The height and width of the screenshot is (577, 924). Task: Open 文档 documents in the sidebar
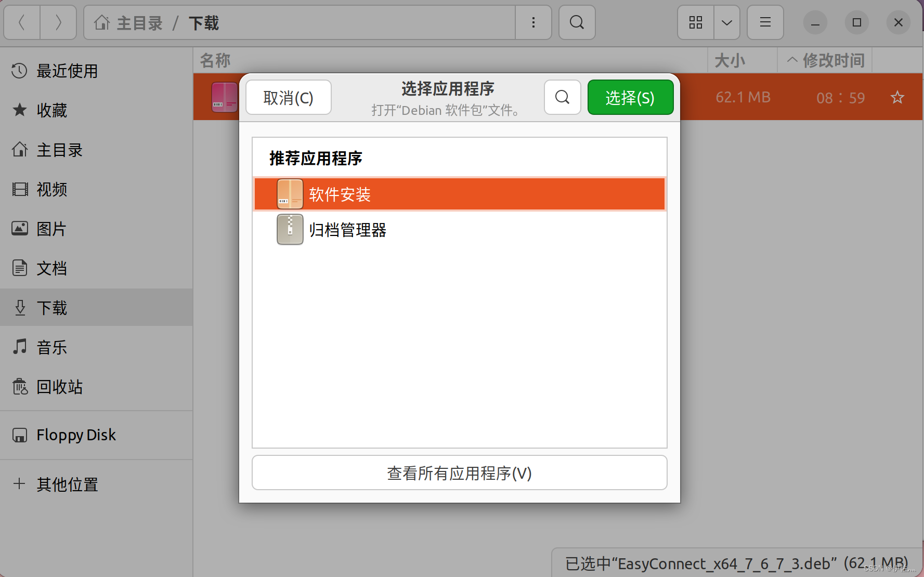[x=97, y=268]
